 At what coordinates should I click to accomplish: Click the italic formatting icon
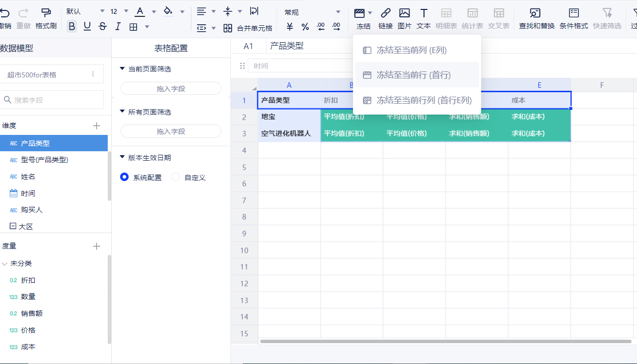pyautogui.click(x=118, y=27)
